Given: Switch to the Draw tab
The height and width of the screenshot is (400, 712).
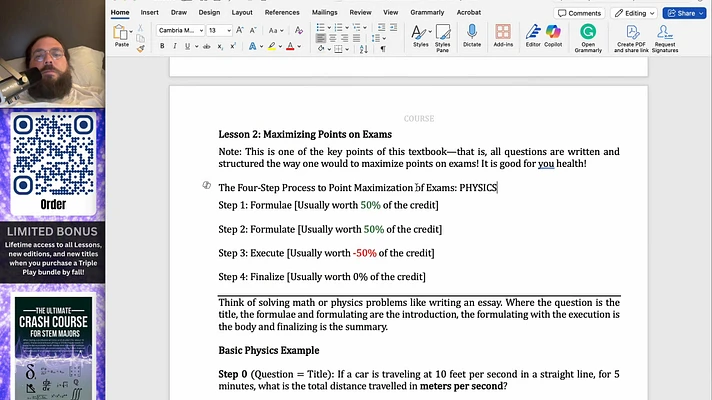Looking at the screenshot, I should (x=178, y=12).
